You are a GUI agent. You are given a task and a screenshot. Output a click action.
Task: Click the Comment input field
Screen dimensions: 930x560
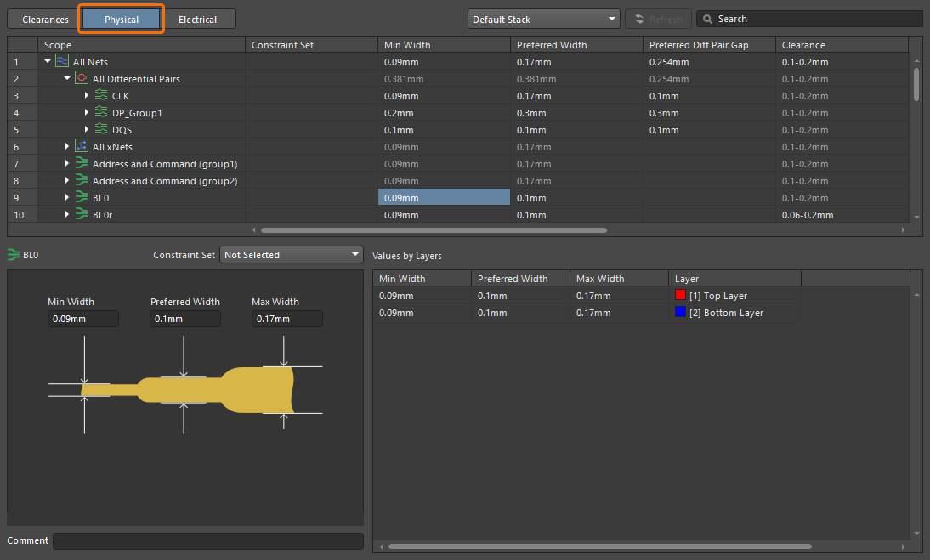pos(208,540)
